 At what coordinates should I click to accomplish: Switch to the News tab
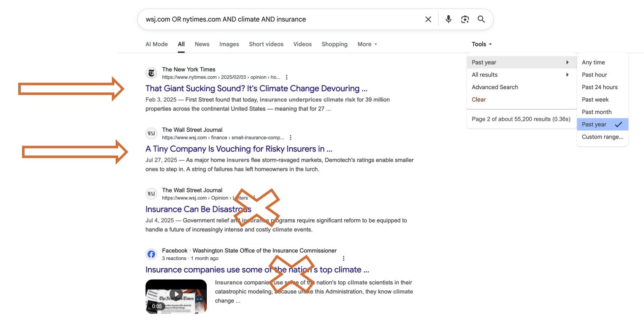[202, 44]
